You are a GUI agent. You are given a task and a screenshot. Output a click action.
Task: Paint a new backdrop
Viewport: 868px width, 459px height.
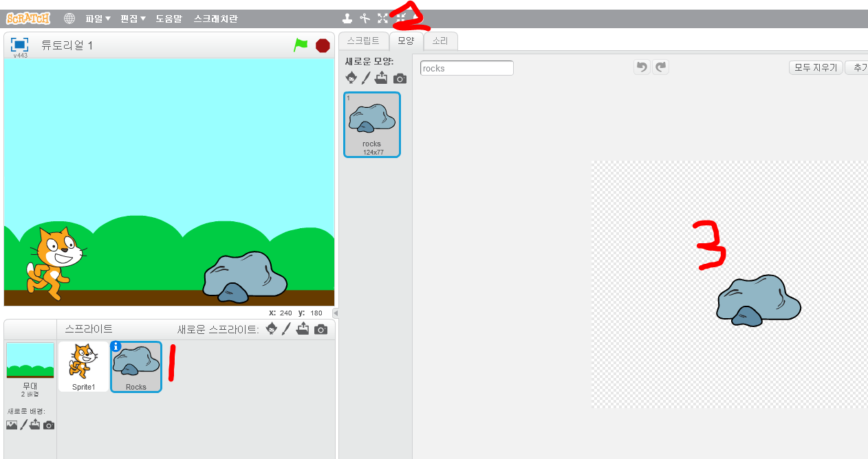click(23, 425)
